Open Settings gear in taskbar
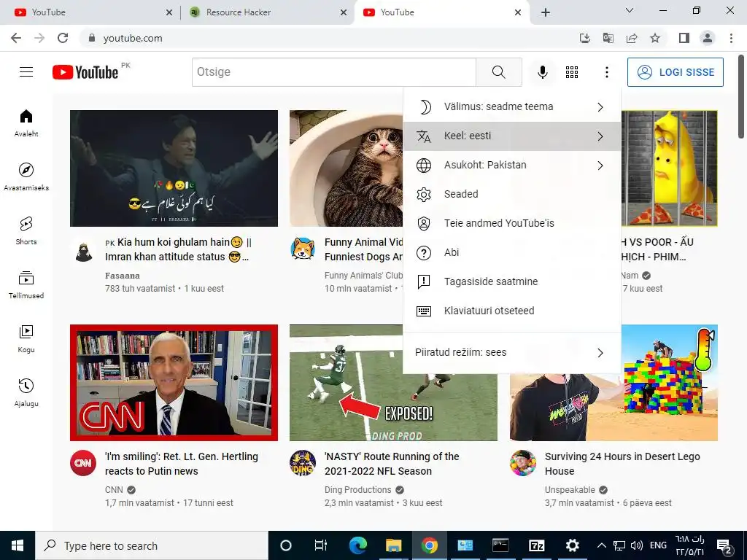Viewport: 747px width, 560px height. click(x=572, y=545)
